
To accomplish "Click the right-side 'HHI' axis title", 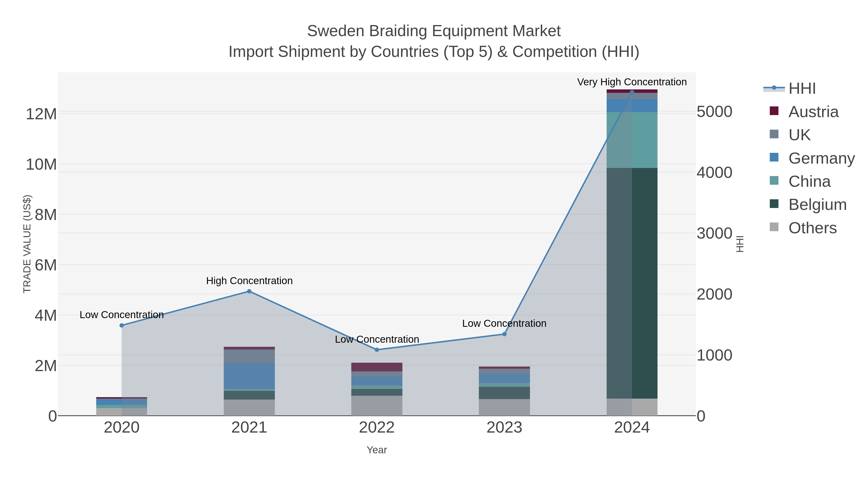I will (x=740, y=244).
